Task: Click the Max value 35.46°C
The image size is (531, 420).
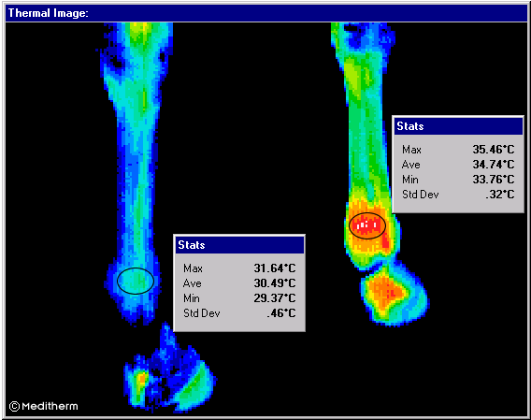Action: 494,150
